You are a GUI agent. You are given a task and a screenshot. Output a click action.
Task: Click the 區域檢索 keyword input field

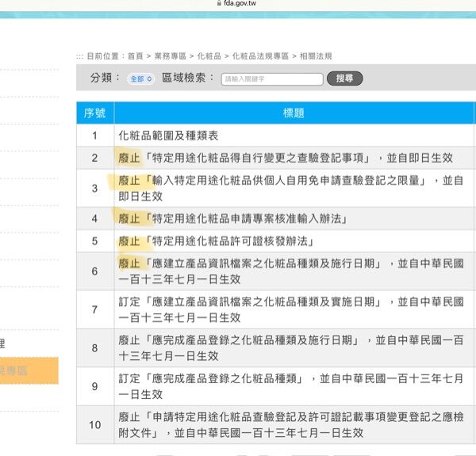click(x=272, y=79)
